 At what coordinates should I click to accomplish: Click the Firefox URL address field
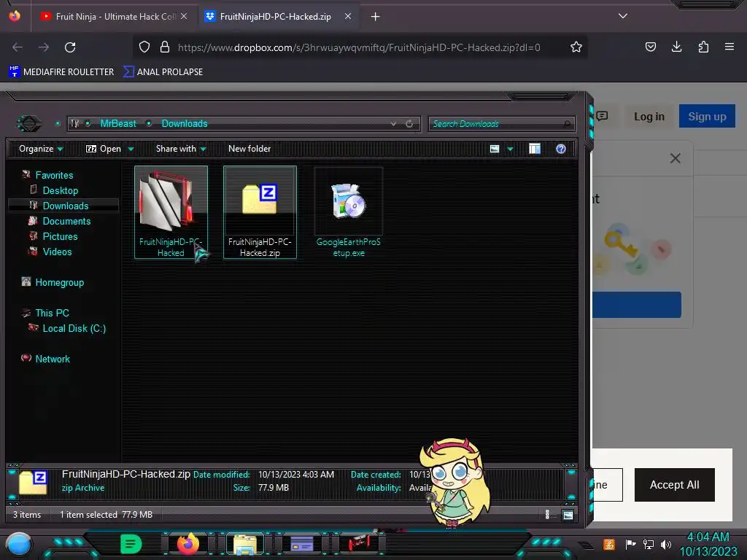[x=359, y=47]
